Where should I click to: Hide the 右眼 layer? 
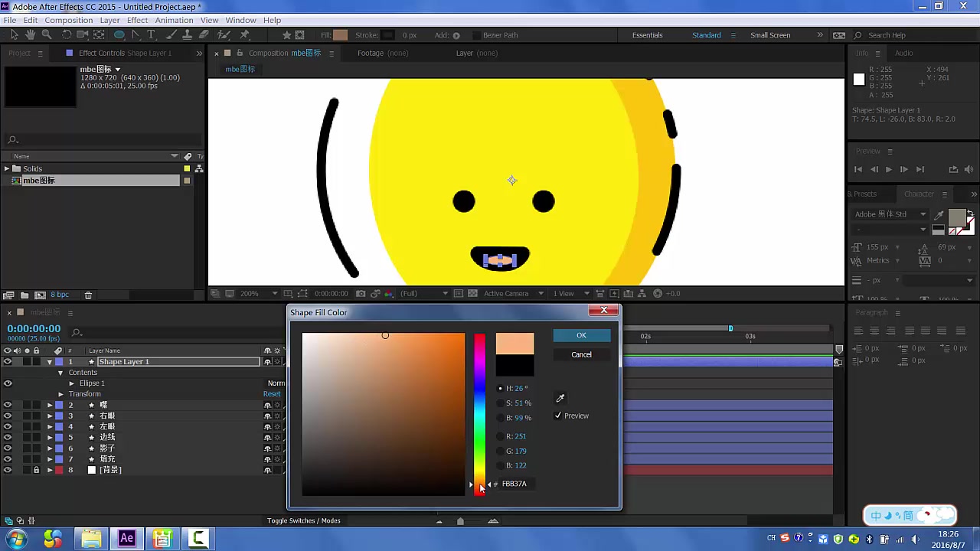(8, 416)
